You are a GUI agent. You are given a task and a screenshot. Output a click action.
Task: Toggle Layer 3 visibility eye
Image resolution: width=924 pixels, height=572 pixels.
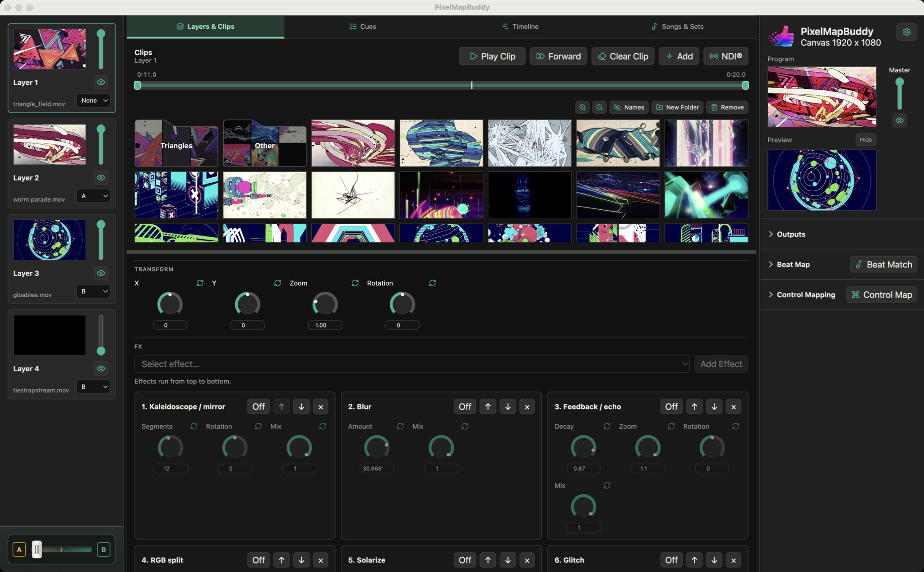point(101,273)
